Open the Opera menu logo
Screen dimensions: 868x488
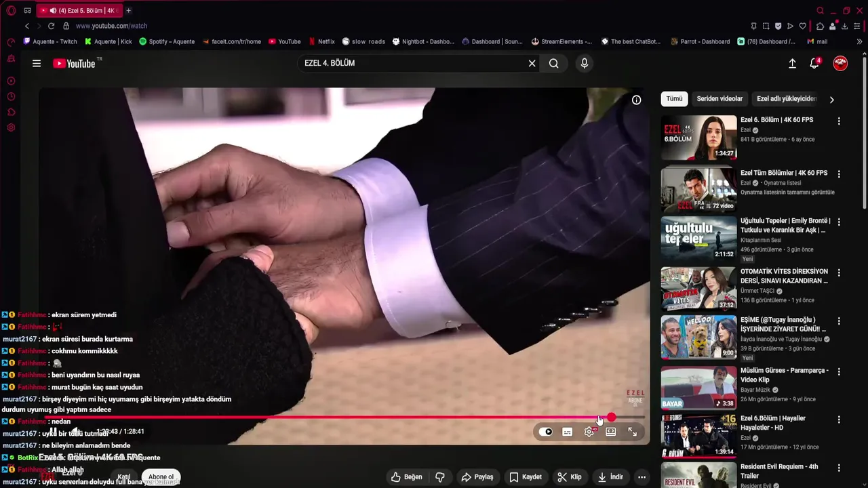11,10
